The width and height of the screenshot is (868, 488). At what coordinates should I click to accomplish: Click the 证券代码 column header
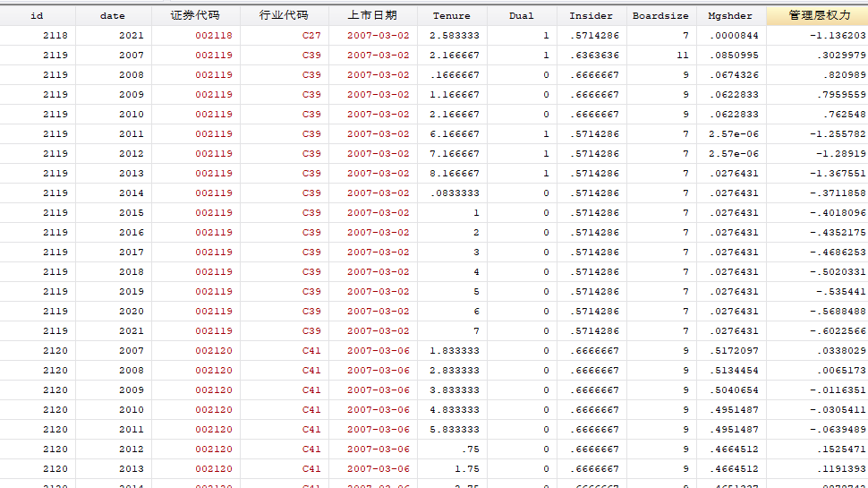(x=195, y=15)
